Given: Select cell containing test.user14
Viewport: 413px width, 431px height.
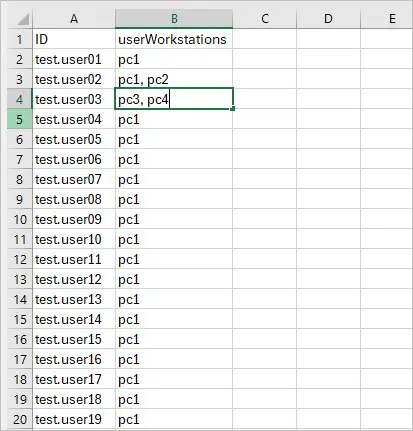Looking at the screenshot, I should [74, 319].
